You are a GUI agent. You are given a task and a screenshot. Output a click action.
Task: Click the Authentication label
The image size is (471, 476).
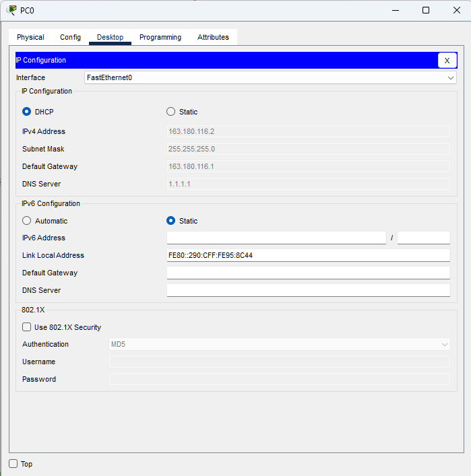pos(45,344)
